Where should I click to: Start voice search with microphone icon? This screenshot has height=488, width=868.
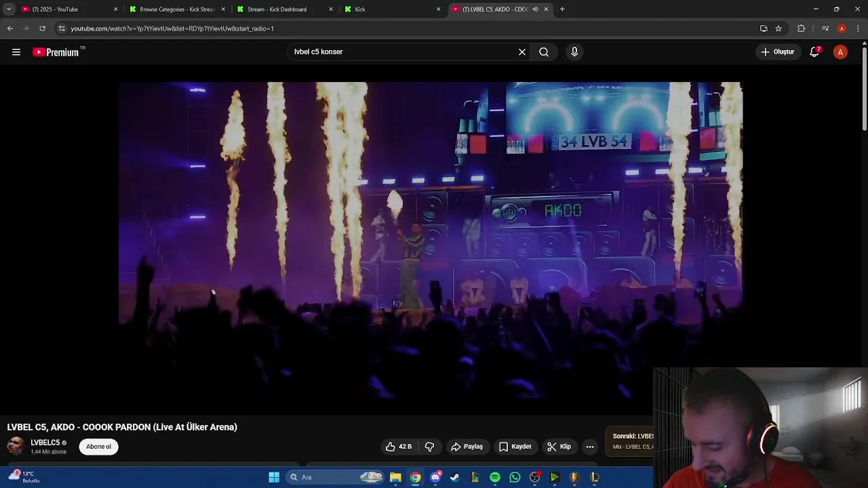pos(574,52)
